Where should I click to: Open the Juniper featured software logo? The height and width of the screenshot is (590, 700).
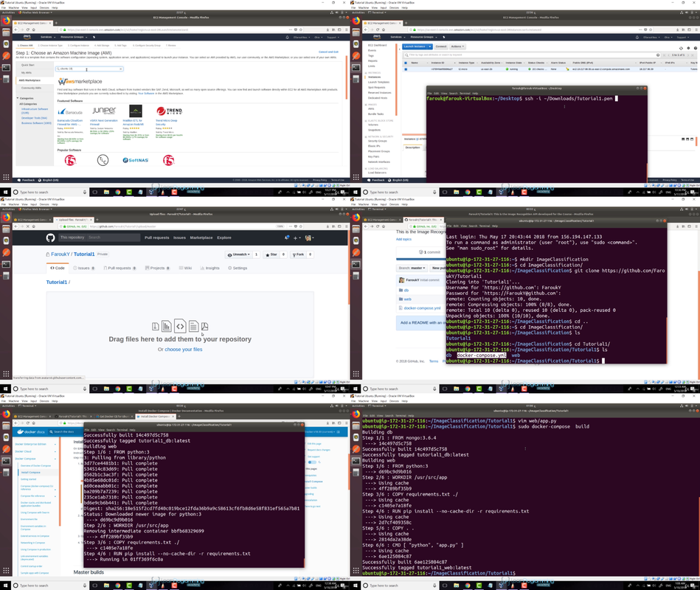[104, 111]
